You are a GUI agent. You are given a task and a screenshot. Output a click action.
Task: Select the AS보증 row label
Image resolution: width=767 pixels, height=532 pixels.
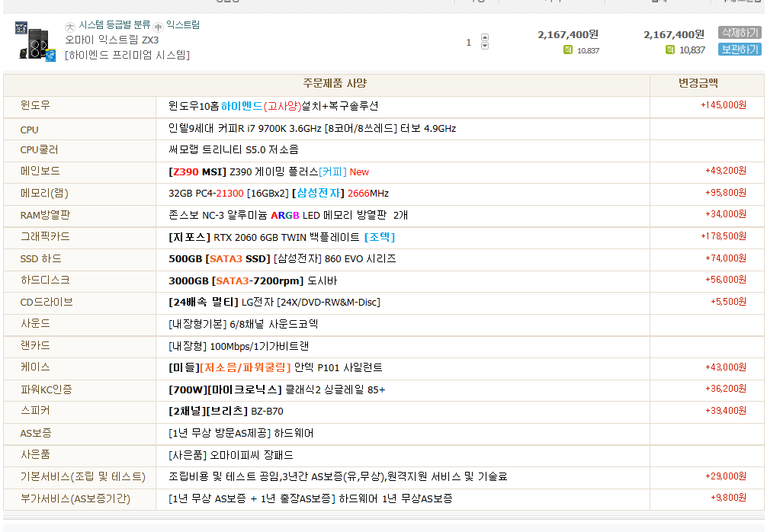36,433
